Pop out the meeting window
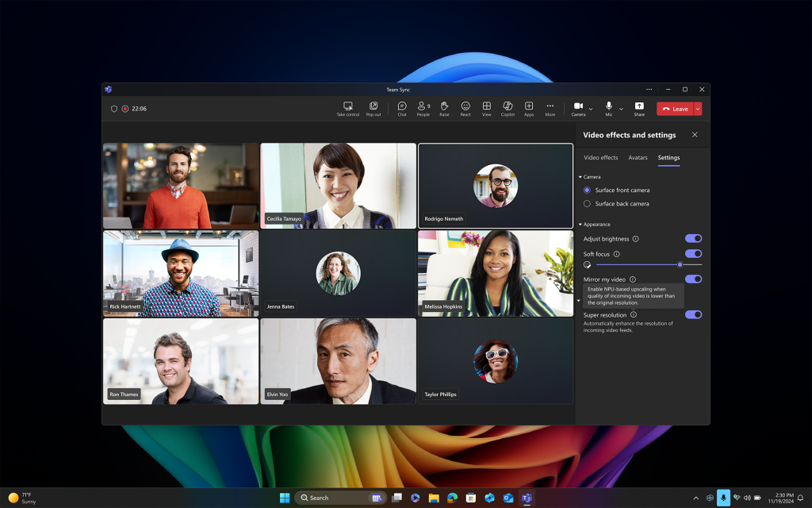 [x=373, y=106]
